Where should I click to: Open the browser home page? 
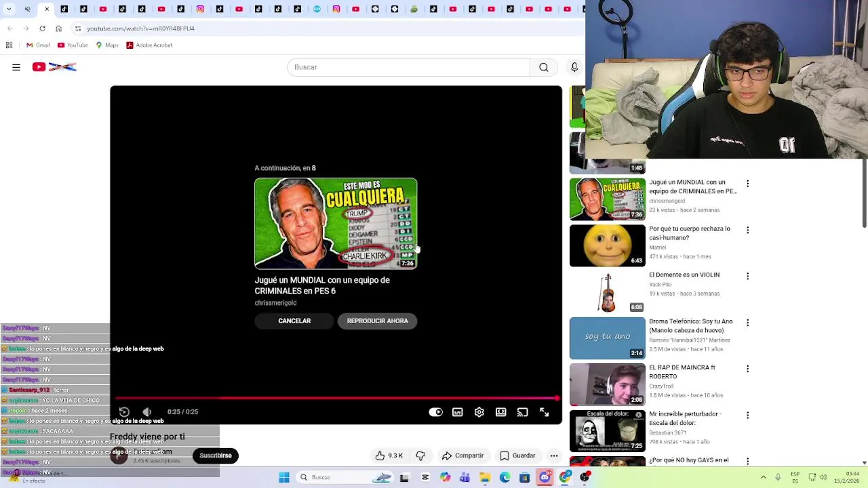[x=58, y=28]
